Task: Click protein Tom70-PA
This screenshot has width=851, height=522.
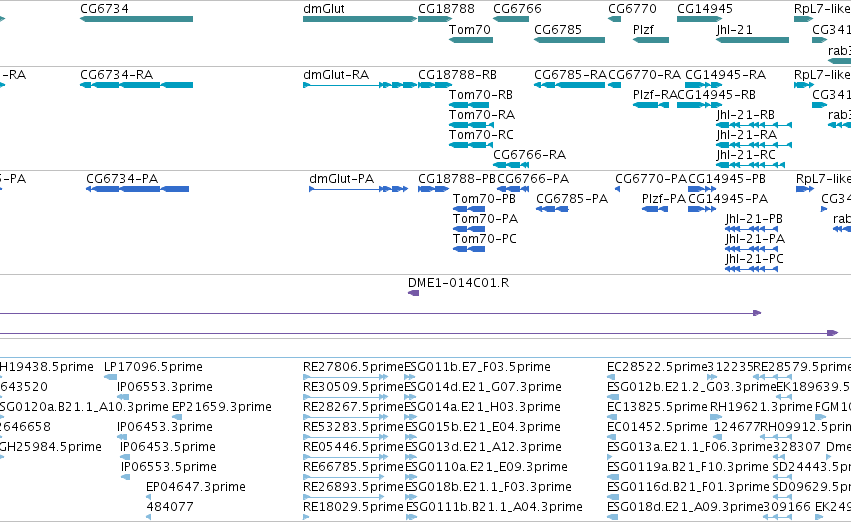Action: 485,219
